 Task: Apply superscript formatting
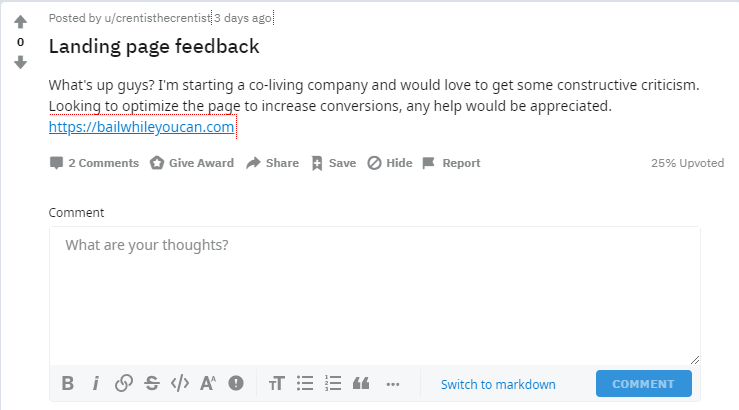pos(208,383)
